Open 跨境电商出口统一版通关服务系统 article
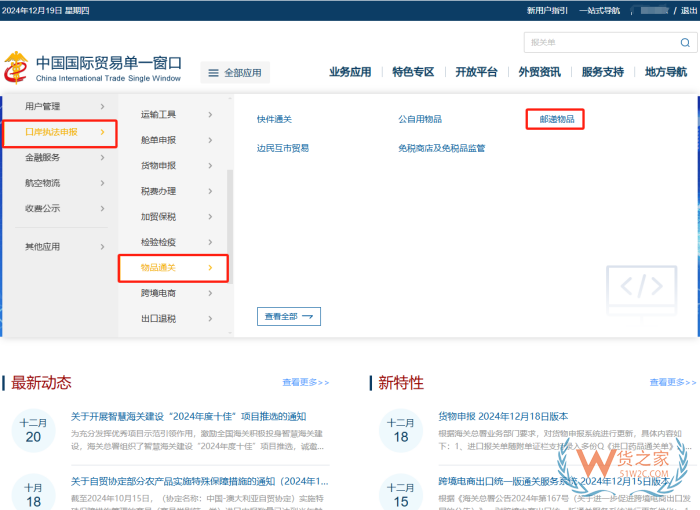This screenshot has width=700, height=510. (554, 481)
